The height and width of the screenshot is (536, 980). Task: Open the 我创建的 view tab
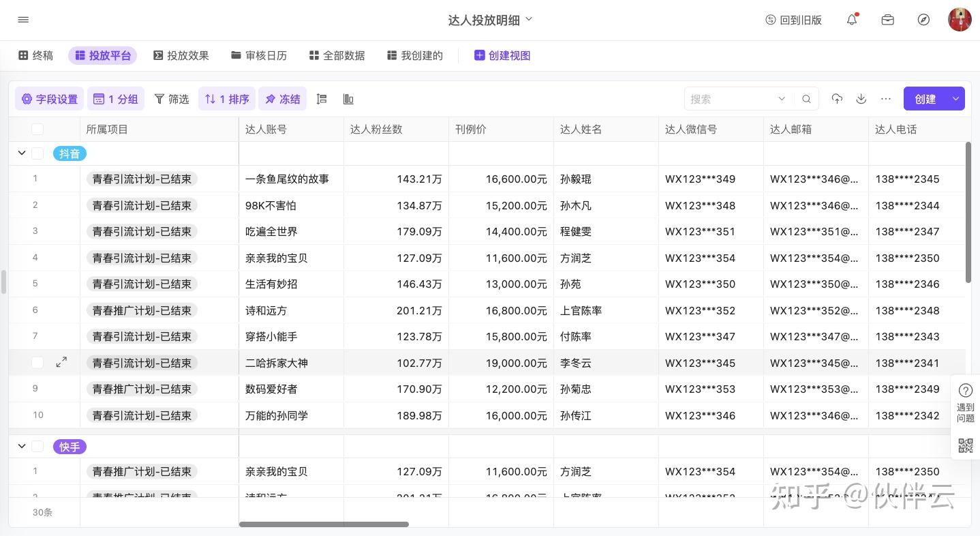coord(414,55)
